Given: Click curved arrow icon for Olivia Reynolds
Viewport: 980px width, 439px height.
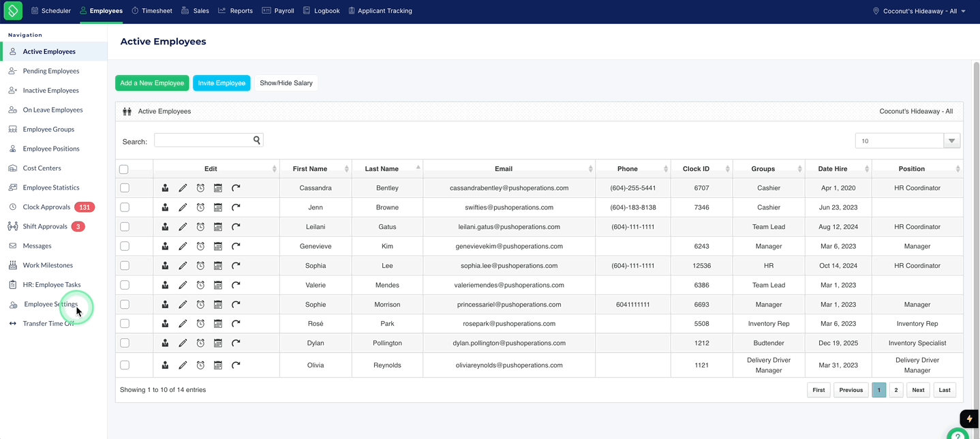Looking at the screenshot, I should (236, 365).
